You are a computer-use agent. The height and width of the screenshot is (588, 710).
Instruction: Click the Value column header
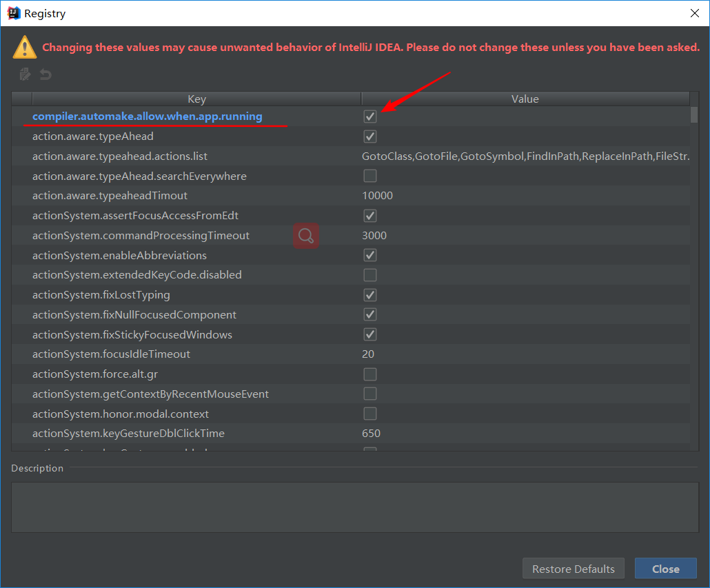click(525, 99)
